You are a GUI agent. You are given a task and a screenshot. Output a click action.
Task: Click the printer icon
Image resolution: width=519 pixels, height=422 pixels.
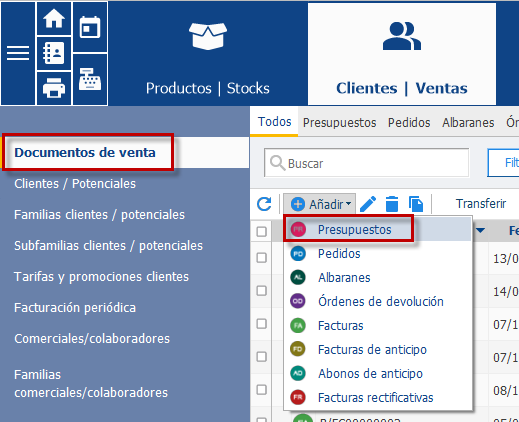[54, 88]
